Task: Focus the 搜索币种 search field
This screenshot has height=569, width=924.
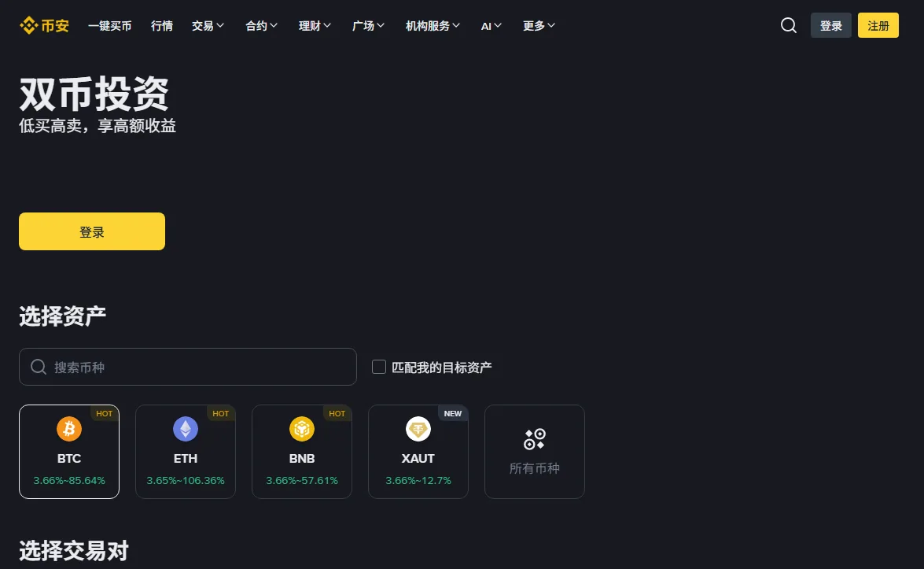Action: coord(187,367)
